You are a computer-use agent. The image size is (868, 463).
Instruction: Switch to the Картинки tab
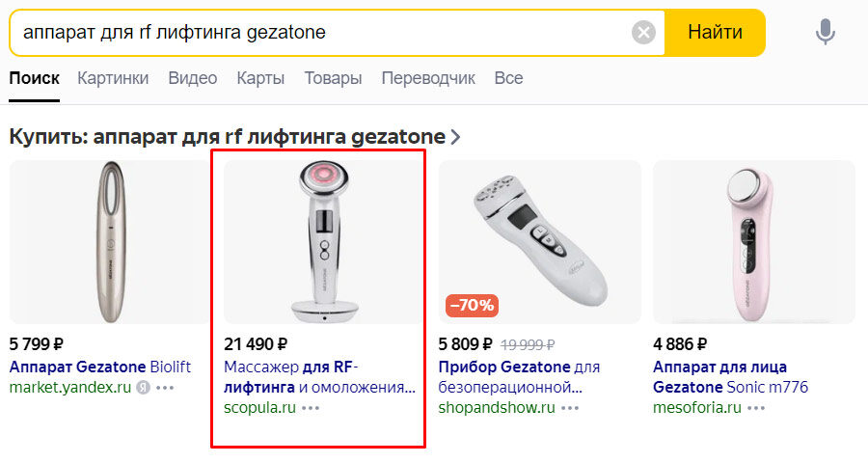click(x=113, y=78)
